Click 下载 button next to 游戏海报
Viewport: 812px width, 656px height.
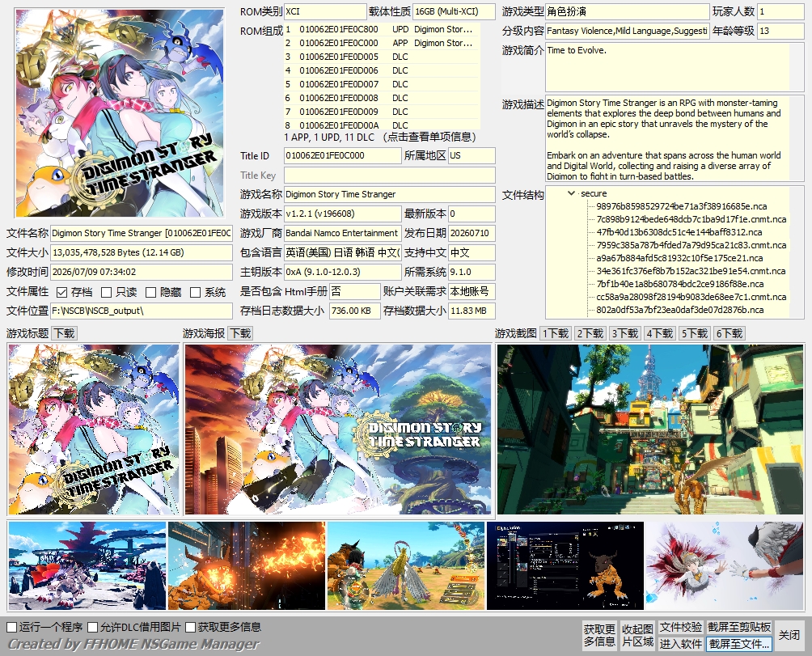(240, 333)
